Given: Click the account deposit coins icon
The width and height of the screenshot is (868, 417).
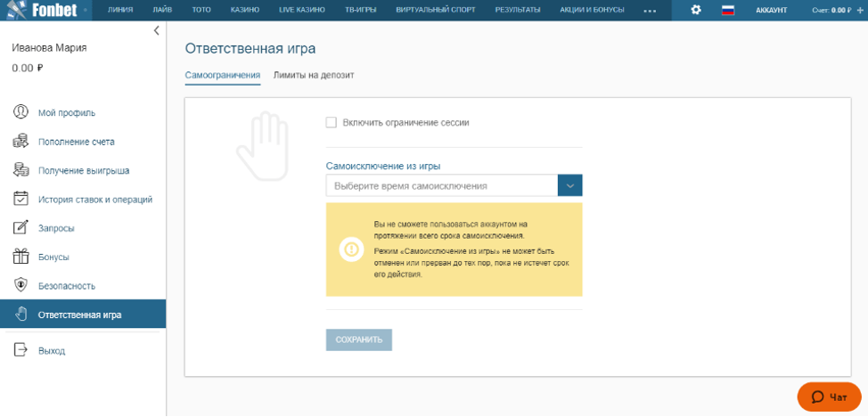Looking at the screenshot, I should (20, 141).
